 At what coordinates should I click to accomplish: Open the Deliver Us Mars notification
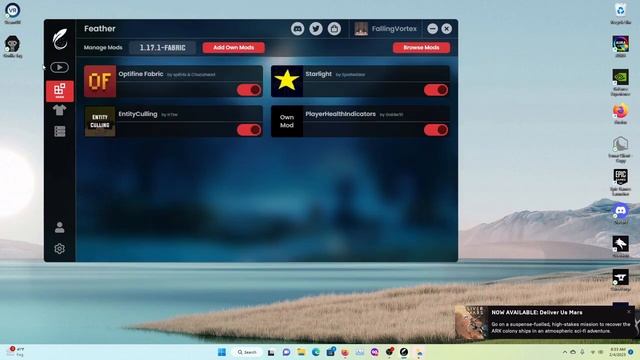tap(545, 322)
